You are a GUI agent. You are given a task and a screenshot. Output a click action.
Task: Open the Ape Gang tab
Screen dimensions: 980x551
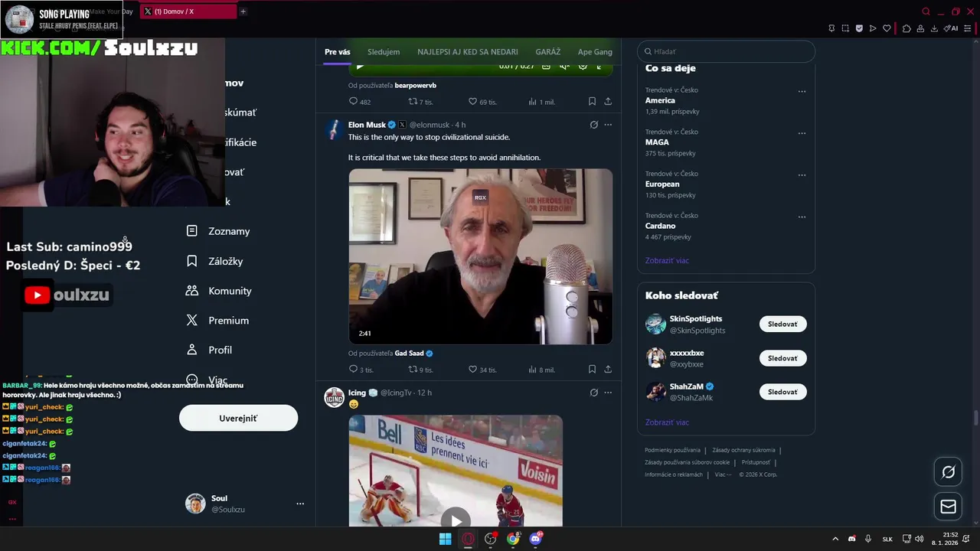[595, 52]
